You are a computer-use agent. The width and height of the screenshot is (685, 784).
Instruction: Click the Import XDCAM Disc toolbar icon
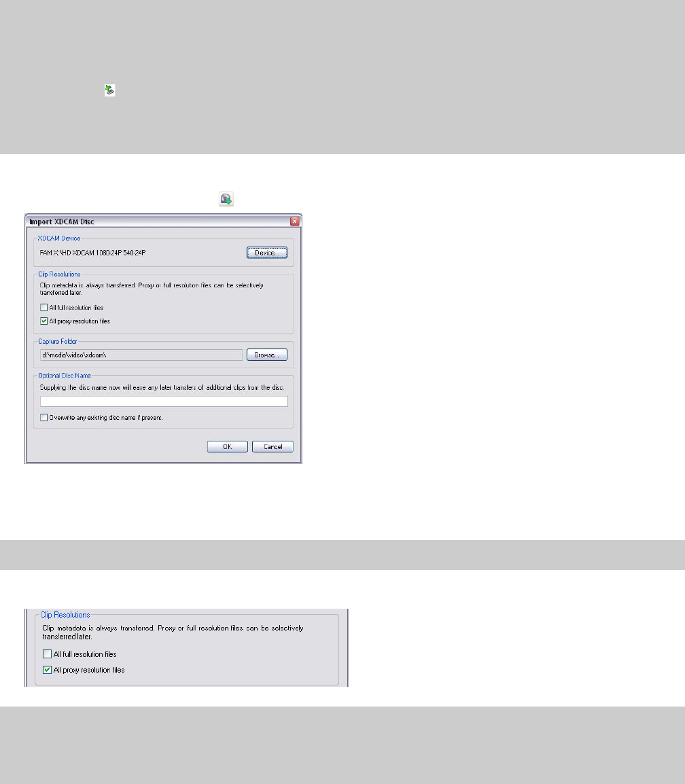[x=226, y=199]
